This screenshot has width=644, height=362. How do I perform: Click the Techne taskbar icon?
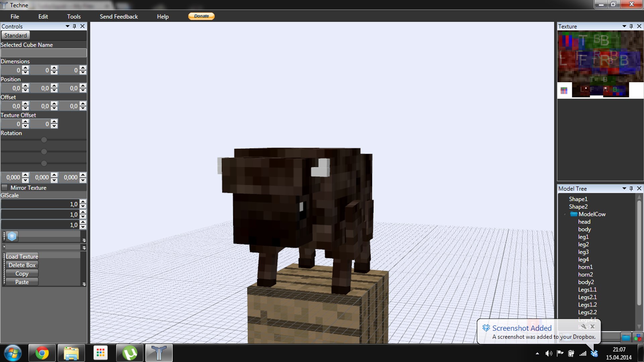(159, 353)
